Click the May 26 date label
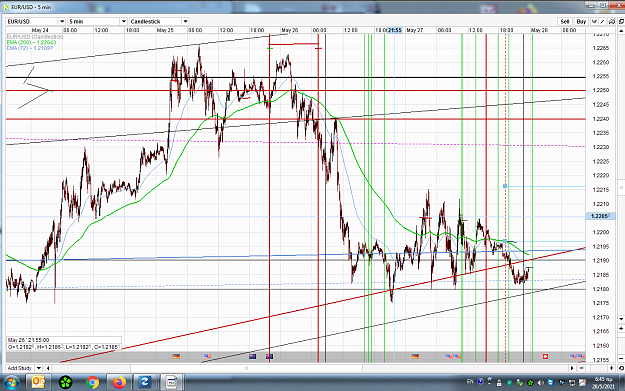 (x=289, y=30)
